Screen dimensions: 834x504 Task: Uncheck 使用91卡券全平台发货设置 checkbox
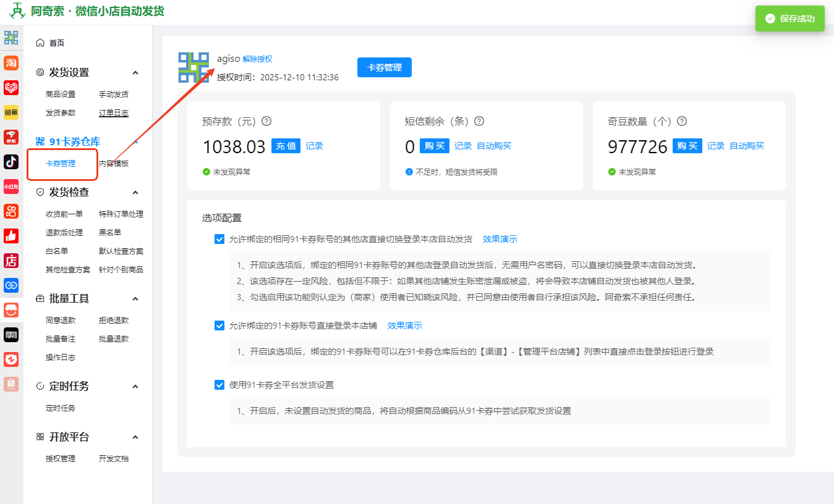pos(219,385)
